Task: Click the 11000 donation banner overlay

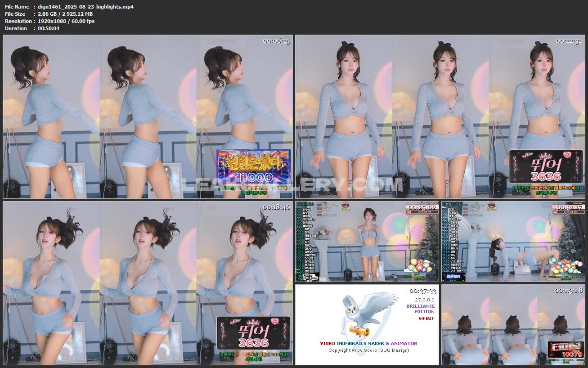Action: [253, 166]
